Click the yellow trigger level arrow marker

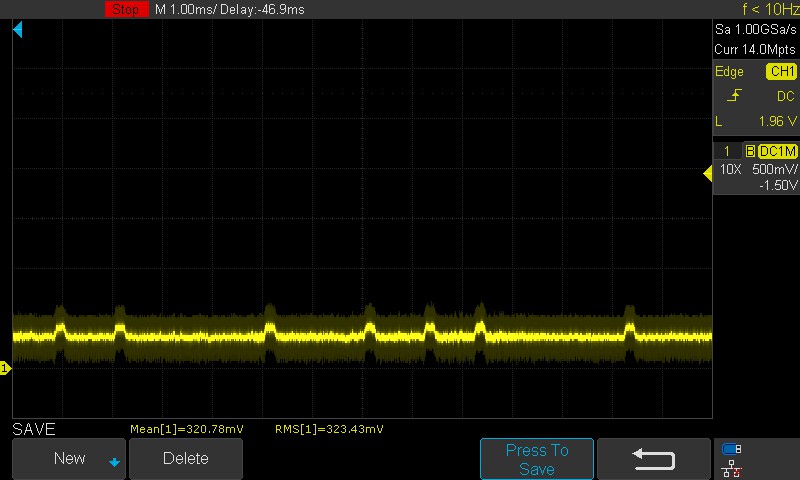pyautogui.click(x=708, y=173)
